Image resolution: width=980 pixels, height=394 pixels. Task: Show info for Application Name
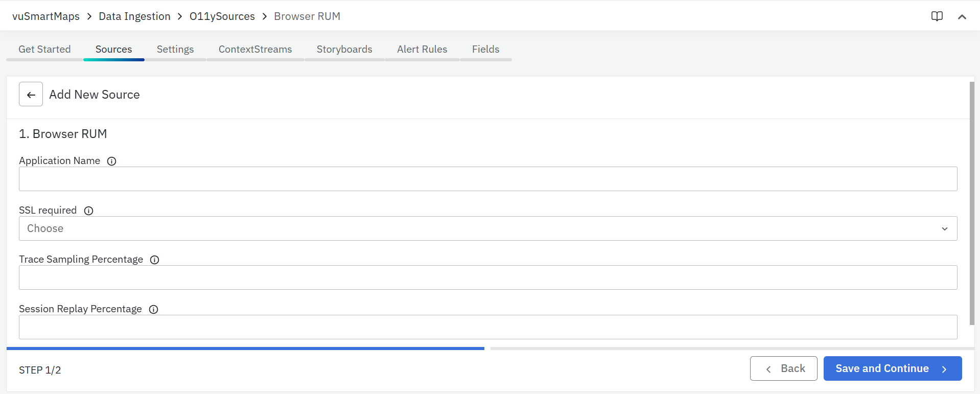click(x=111, y=161)
